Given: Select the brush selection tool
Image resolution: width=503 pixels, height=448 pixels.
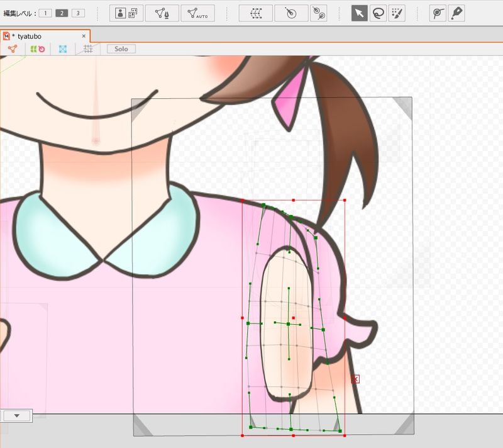Looking at the screenshot, I should pos(397,13).
